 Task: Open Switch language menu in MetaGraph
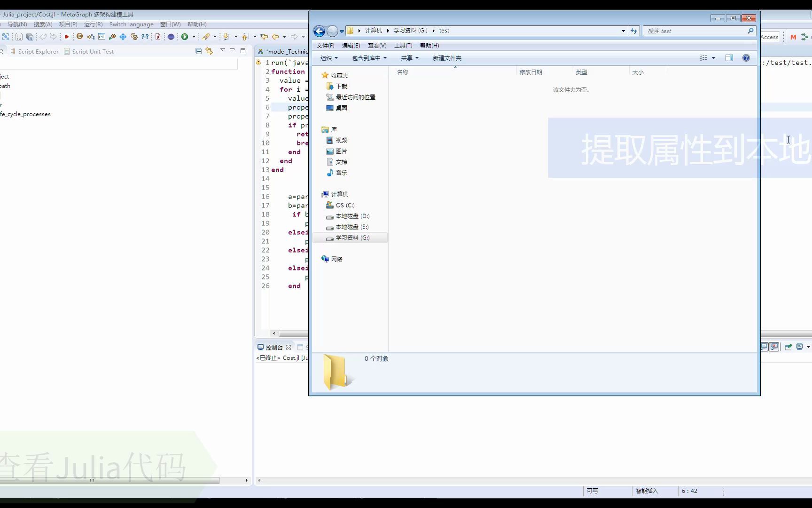coord(132,24)
